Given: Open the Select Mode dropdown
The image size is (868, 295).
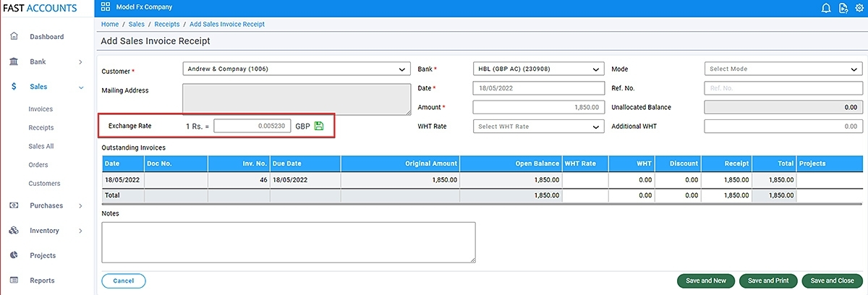Looking at the screenshot, I should coord(783,69).
